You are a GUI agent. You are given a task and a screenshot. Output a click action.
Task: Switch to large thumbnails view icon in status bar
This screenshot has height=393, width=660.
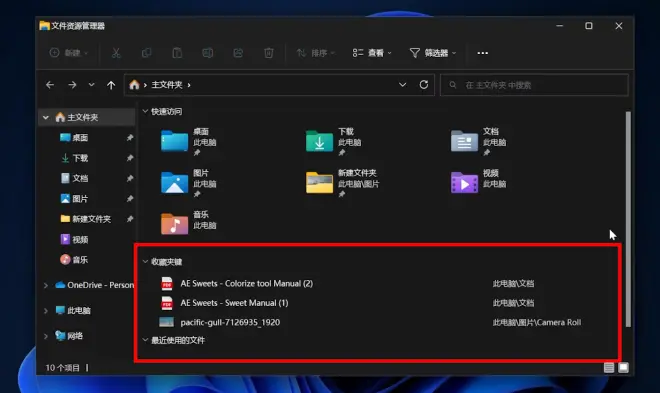tap(623, 367)
